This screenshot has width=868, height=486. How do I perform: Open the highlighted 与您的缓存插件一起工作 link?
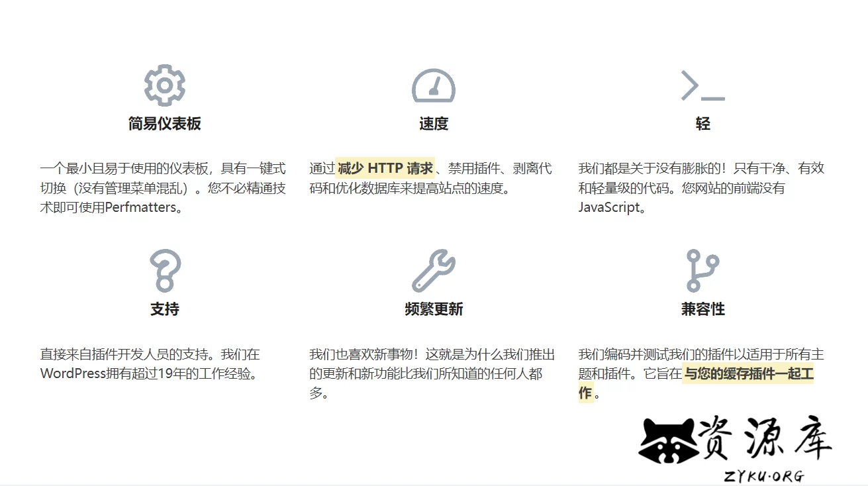click(748, 374)
